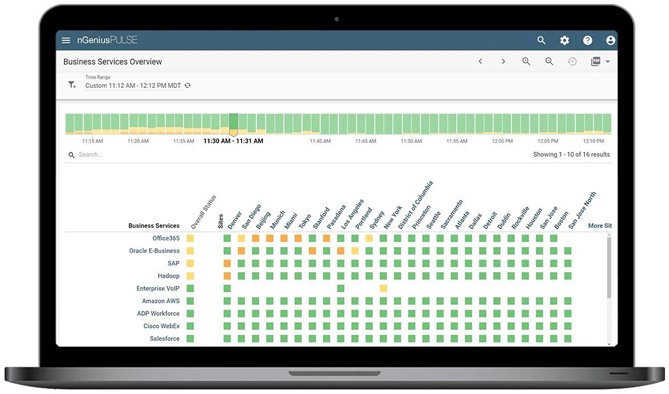Screen dimensions: 669x394
Task: Click the search magnifier icon in header
Action: (541, 40)
